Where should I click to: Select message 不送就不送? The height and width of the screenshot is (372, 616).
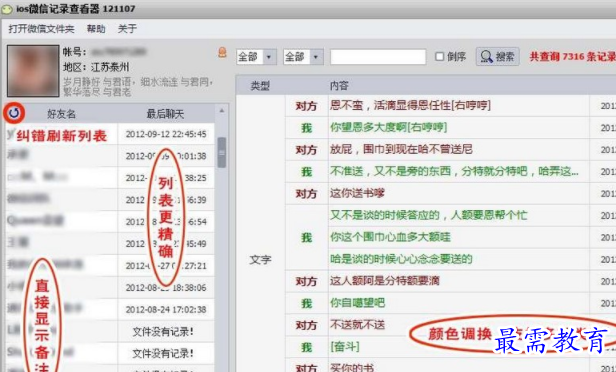coord(358,325)
